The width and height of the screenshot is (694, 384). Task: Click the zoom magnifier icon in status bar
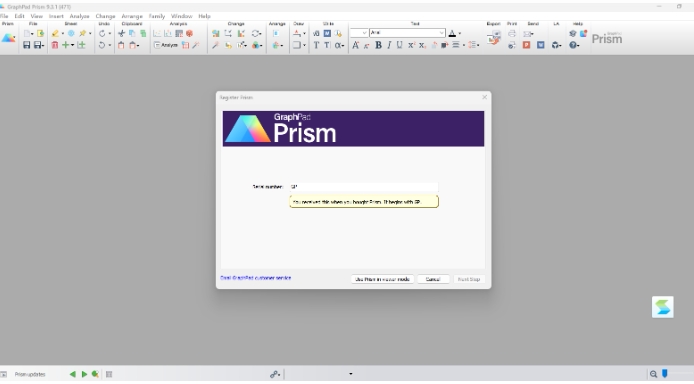pyautogui.click(x=653, y=374)
